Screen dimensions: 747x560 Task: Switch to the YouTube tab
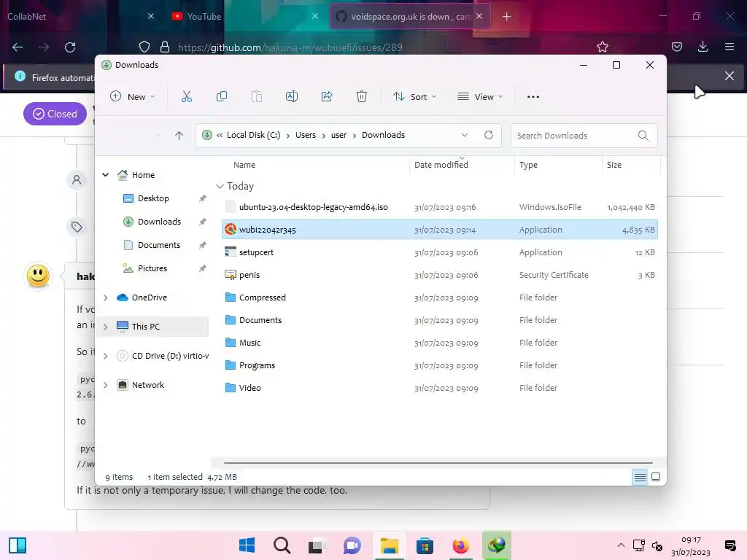coord(204,16)
